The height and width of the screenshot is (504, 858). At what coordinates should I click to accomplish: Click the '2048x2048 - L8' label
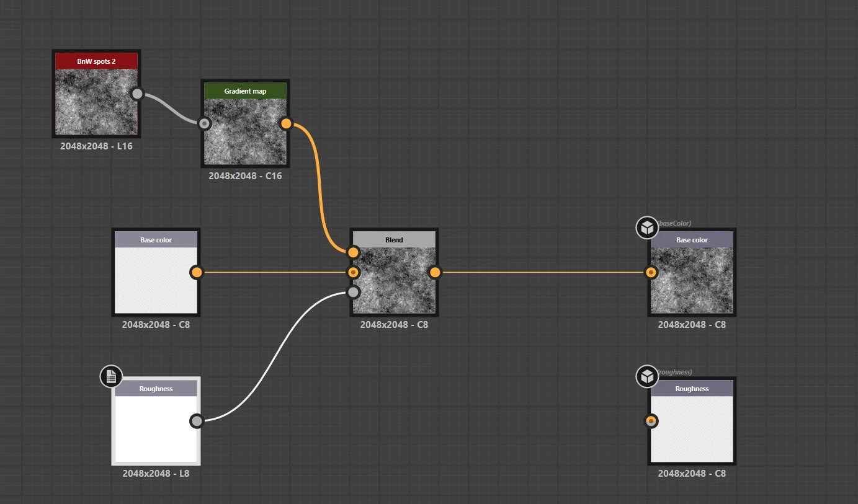pos(156,474)
